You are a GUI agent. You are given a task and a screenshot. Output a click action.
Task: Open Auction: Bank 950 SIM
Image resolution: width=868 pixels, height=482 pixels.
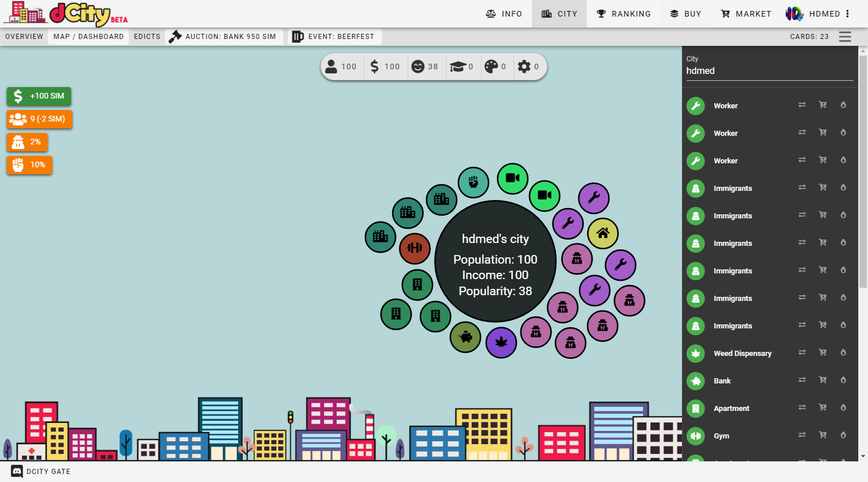tap(224, 37)
